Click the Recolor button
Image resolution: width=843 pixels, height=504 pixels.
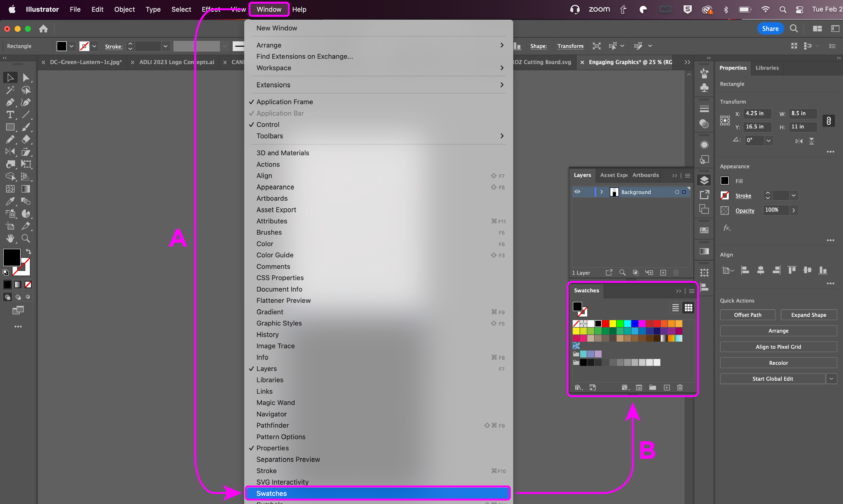778,363
